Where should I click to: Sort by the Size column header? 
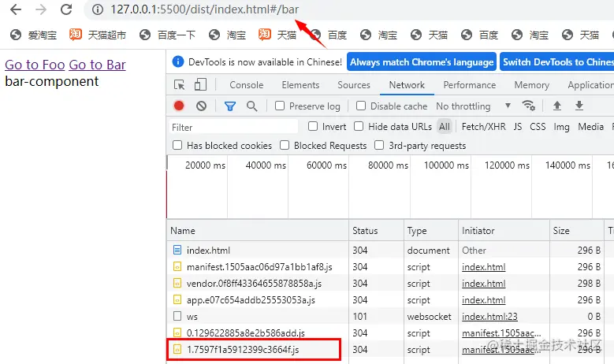tap(577, 231)
